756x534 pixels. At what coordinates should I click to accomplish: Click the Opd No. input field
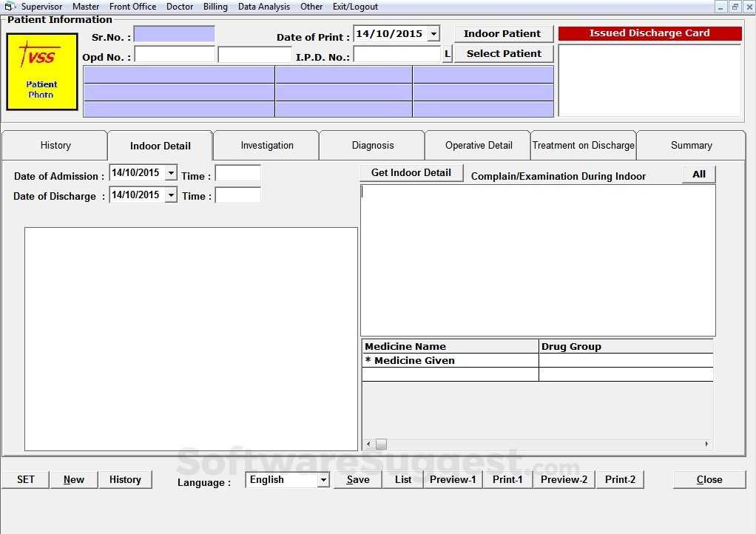click(175, 53)
